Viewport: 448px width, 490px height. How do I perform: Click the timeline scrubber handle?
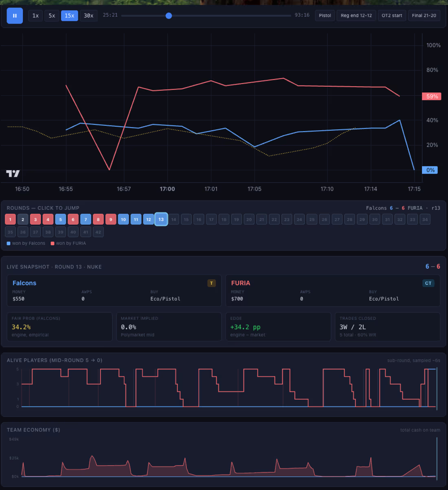[x=169, y=15]
